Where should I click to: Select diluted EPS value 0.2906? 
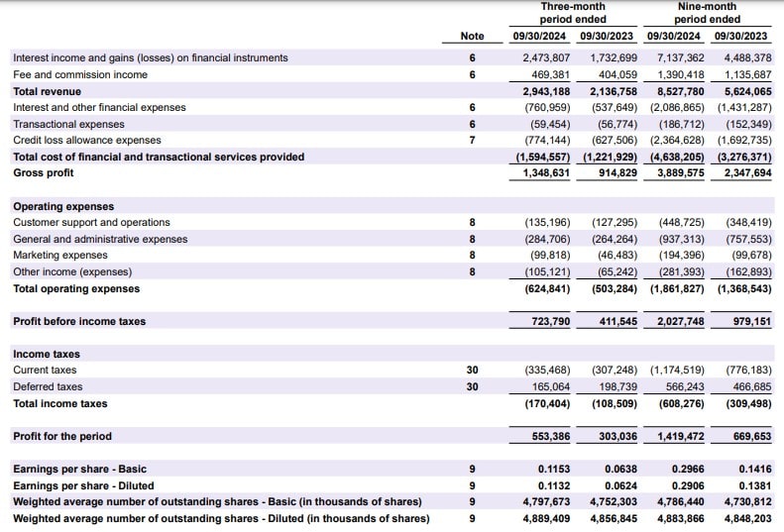(x=688, y=486)
